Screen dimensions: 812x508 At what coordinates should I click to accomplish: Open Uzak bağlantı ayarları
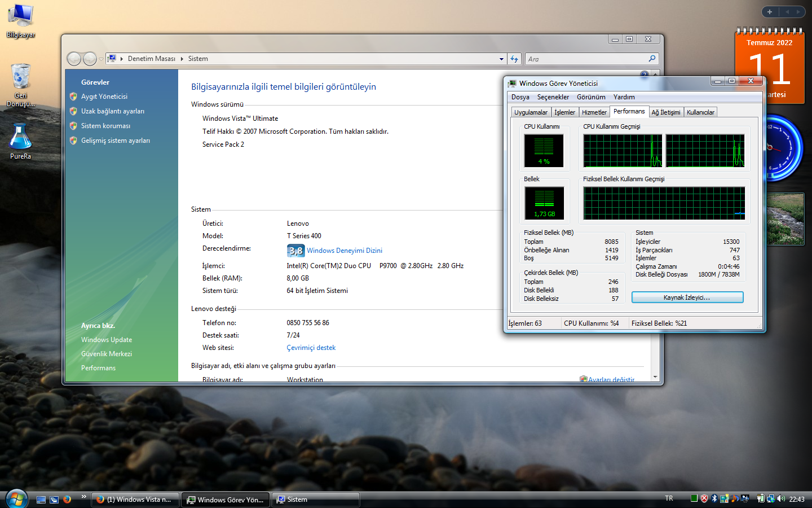[113, 111]
